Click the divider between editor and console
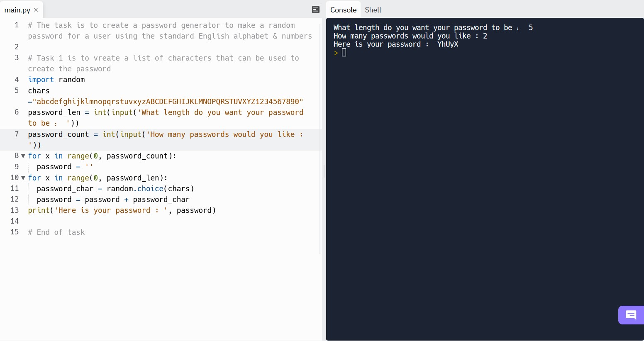 click(x=324, y=171)
